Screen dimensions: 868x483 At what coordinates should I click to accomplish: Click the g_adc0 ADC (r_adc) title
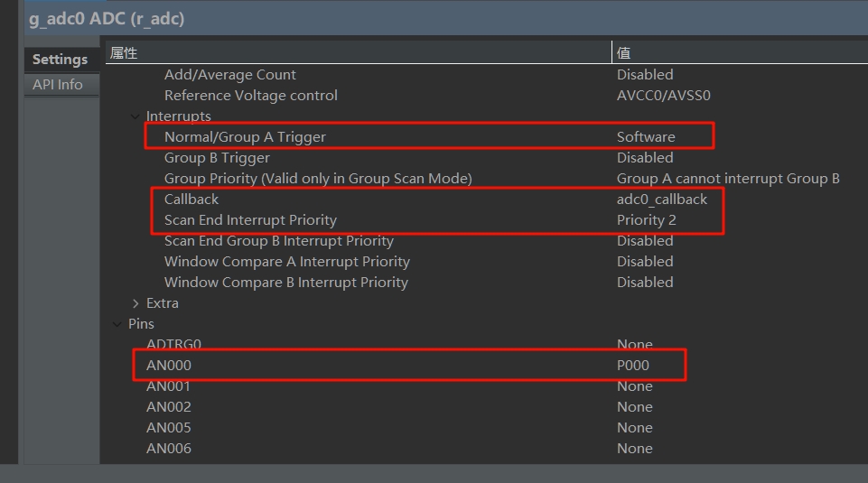[107, 19]
